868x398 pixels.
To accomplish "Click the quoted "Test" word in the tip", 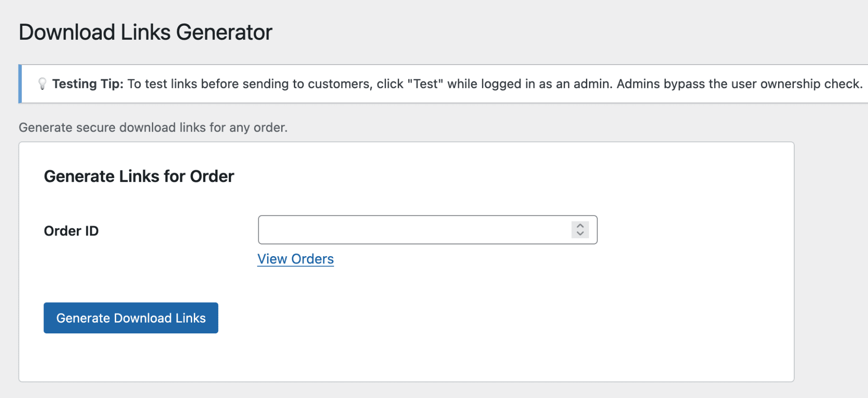I will click(x=425, y=84).
